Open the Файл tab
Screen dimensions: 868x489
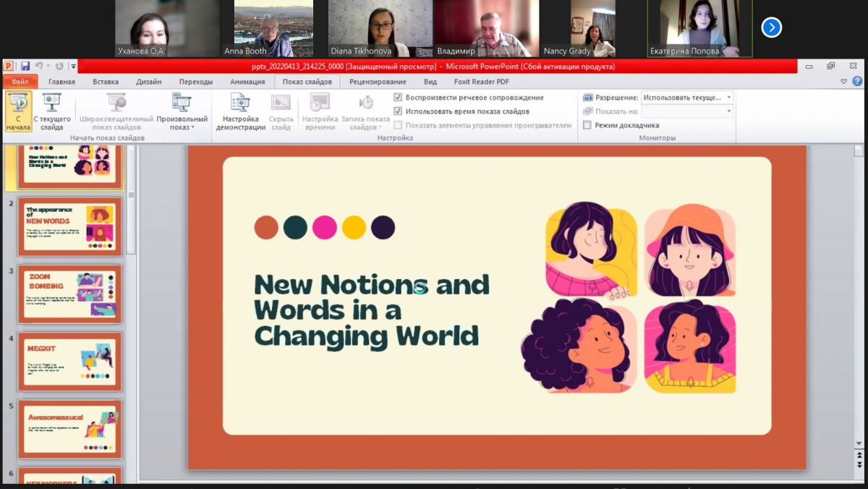(x=20, y=82)
